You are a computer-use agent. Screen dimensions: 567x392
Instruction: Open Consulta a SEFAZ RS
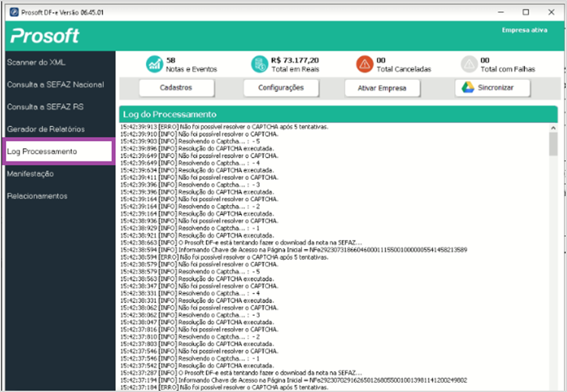tap(45, 107)
